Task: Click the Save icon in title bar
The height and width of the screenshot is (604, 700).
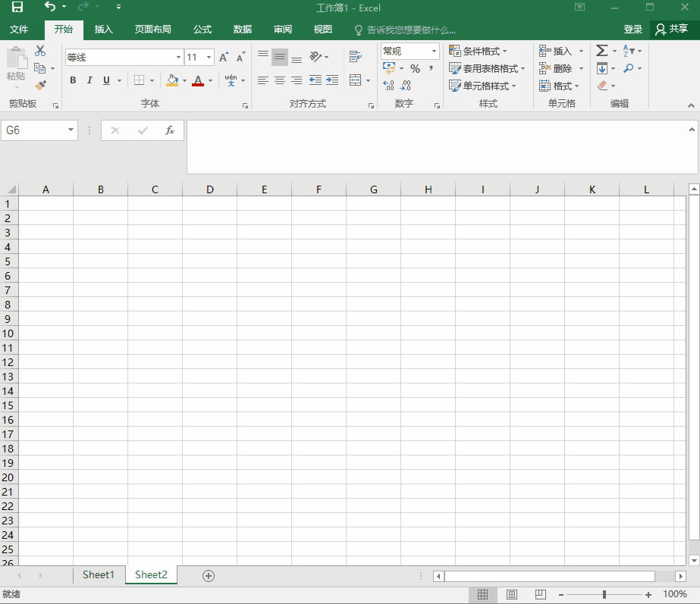Action: click(17, 7)
